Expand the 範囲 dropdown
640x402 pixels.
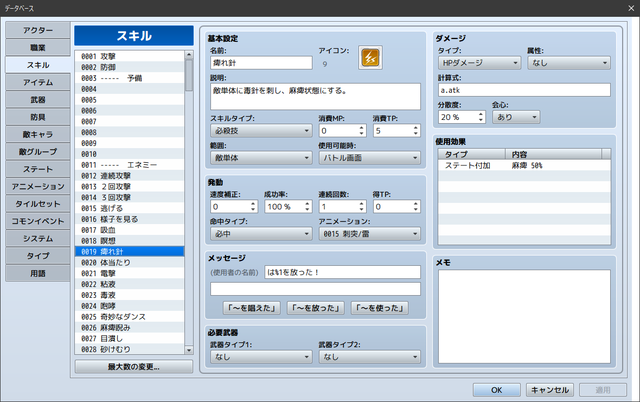(x=261, y=158)
